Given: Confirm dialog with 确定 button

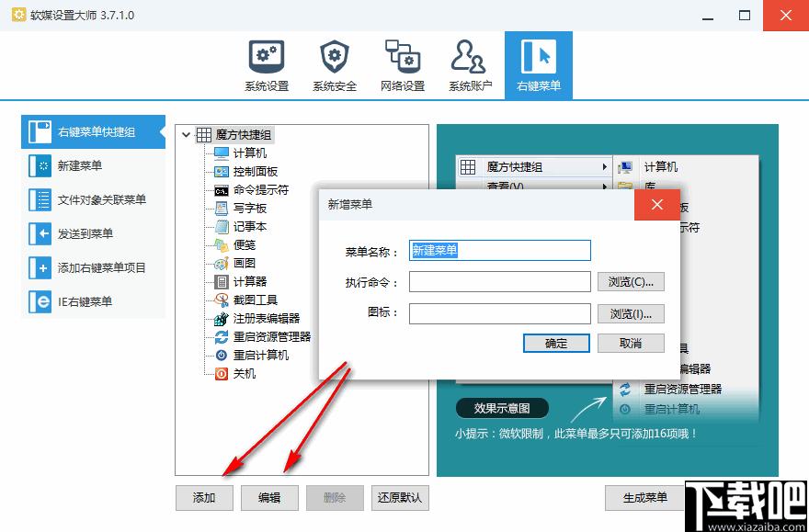Looking at the screenshot, I should pos(556,344).
